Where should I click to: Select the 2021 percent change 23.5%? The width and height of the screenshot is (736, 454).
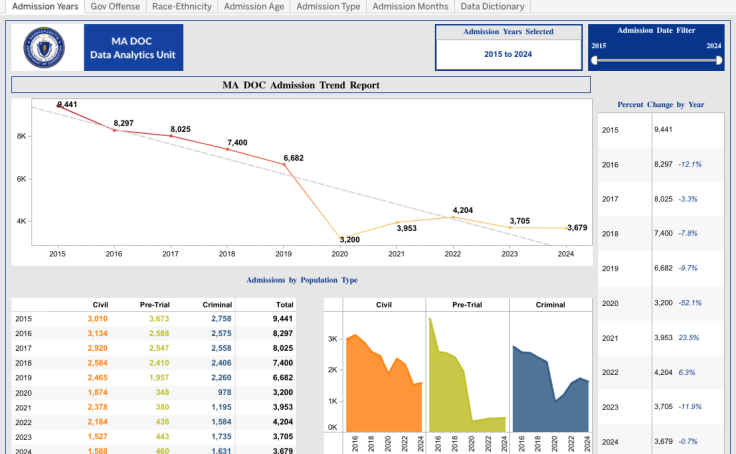click(689, 338)
